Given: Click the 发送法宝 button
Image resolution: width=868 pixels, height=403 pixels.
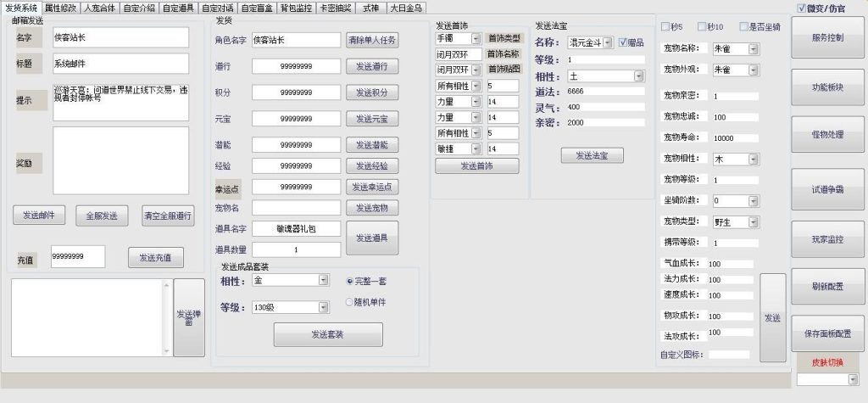Looking at the screenshot, I should (x=593, y=155).
